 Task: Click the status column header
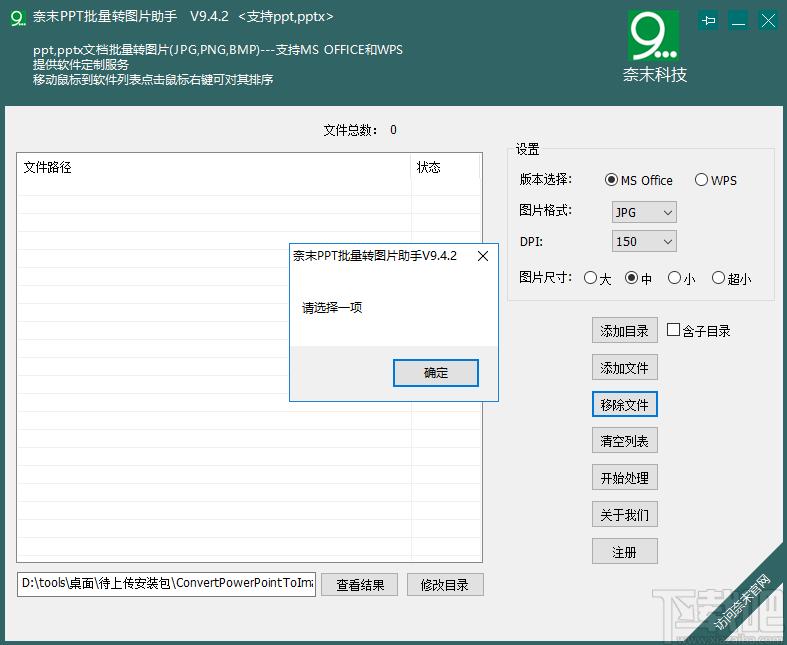(445, 167)
